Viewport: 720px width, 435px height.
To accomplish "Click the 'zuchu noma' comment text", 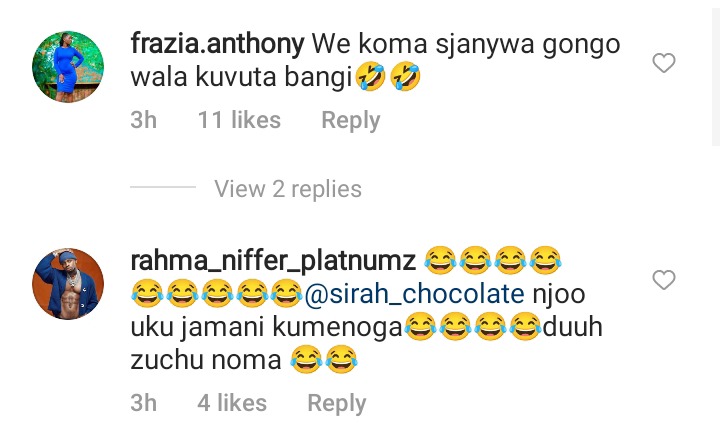I will 206,360.
